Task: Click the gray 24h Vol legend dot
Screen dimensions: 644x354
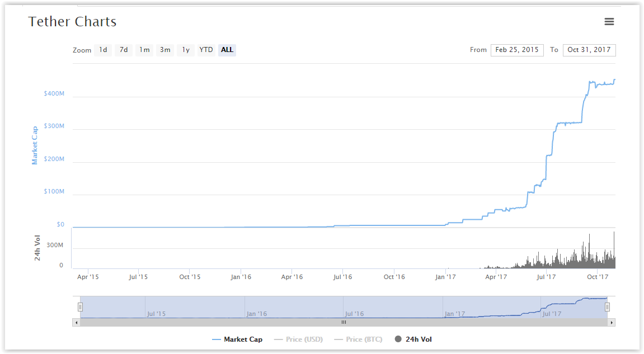Action: coord(398,339)
